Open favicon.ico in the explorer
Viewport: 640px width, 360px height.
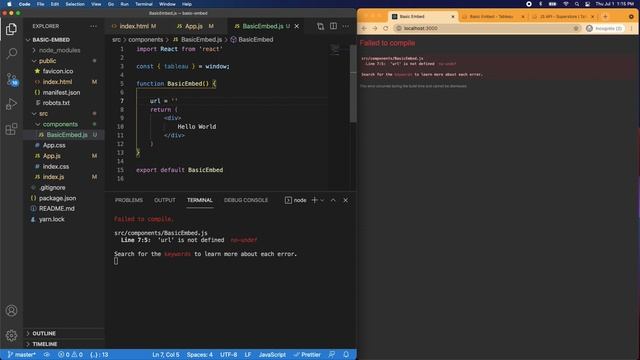pos(58,71)
